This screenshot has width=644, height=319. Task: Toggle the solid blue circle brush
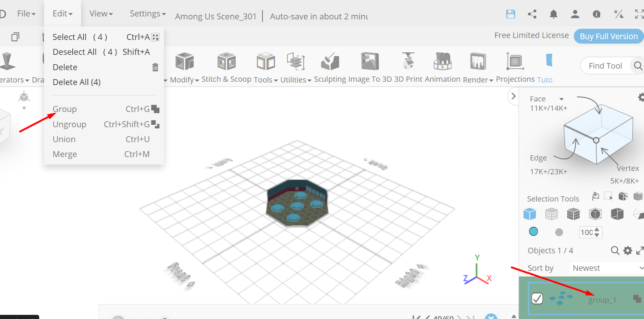pyautogui.click(x=533, y=231)
